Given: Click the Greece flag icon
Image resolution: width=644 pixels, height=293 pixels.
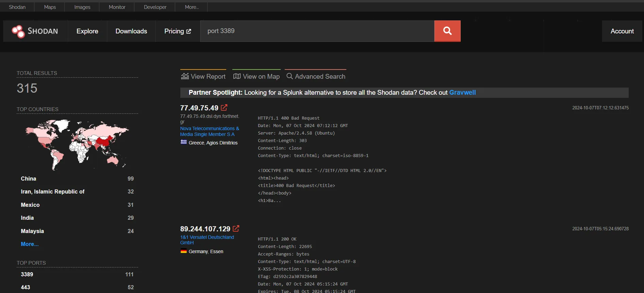Looking at the screenshot, I should click(x=184, y=142).
